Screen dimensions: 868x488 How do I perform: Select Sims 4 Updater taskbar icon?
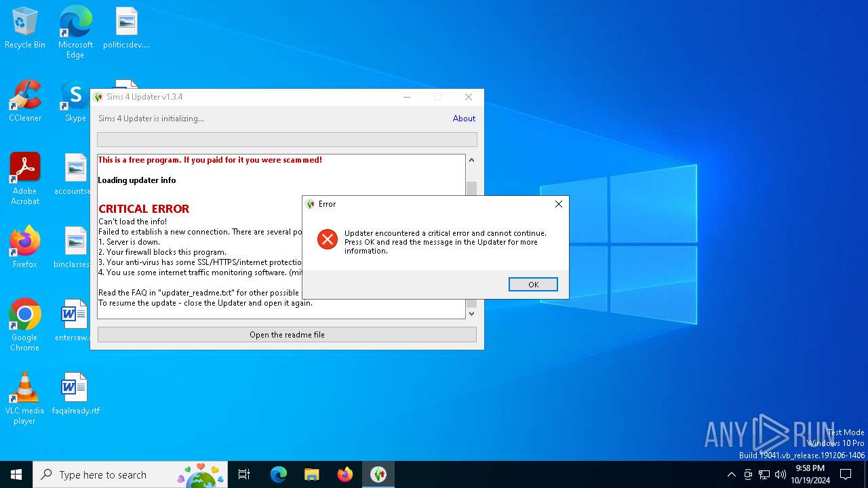pyautogui.click(x=378, y=474)
